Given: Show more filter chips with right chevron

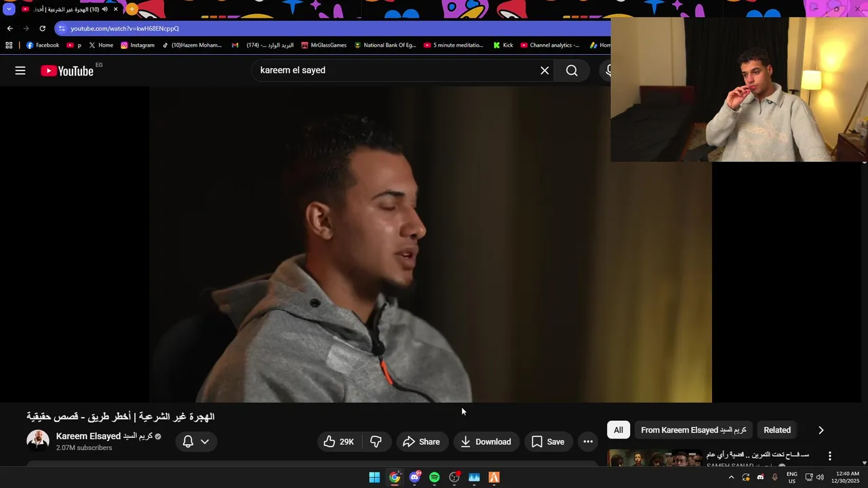Looking at the screenshot, I should [821, 430].
